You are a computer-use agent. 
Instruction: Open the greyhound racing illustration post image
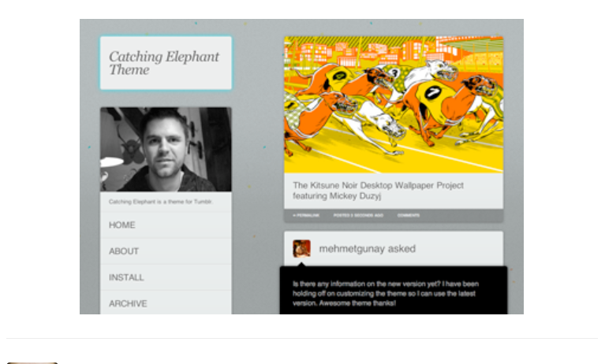pyautogui.click(x=394, y=105)
